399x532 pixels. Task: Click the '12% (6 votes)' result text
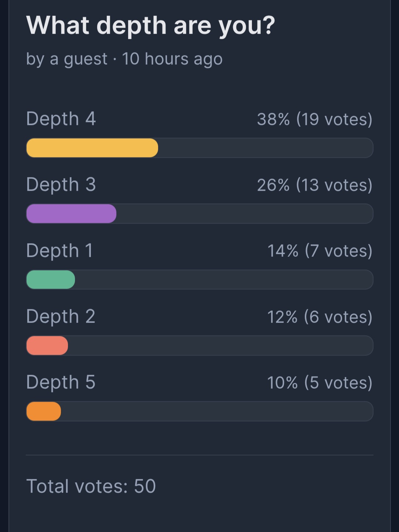click(x=320, y=317)
